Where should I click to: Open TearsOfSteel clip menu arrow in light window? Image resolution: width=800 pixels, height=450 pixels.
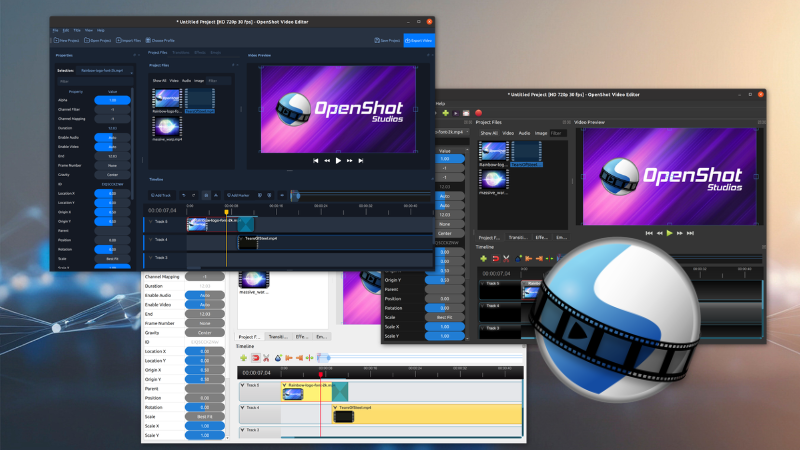pos(335,408)
